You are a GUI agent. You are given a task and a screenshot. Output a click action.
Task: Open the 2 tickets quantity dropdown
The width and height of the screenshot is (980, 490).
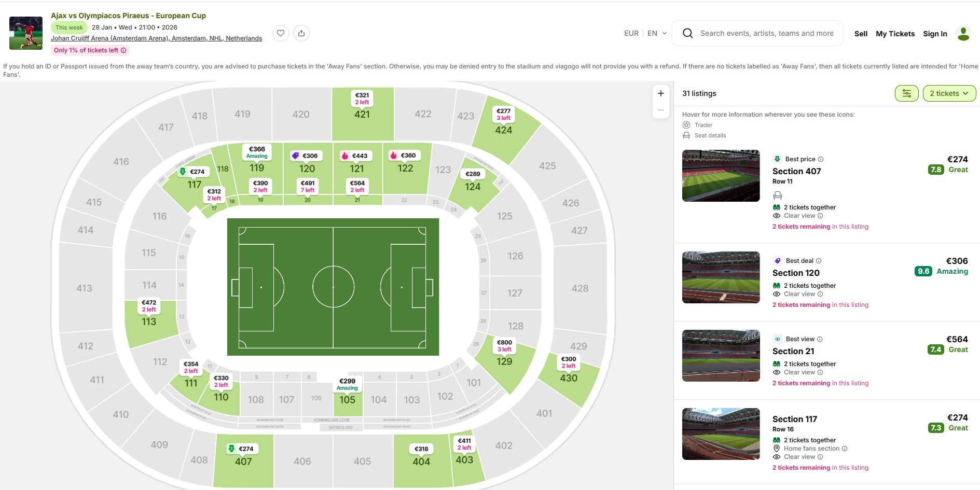949,93
